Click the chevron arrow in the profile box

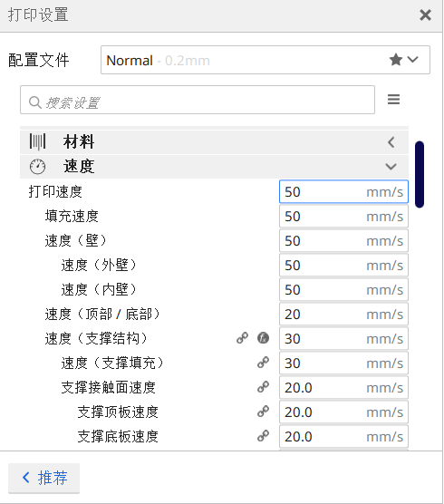pyautogui.click(x=413, y=60)
